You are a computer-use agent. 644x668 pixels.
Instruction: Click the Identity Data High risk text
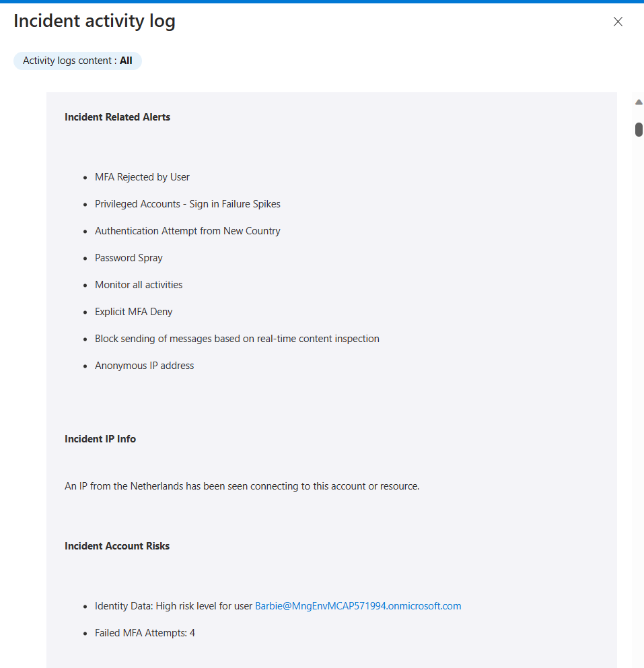coord(174,606)
